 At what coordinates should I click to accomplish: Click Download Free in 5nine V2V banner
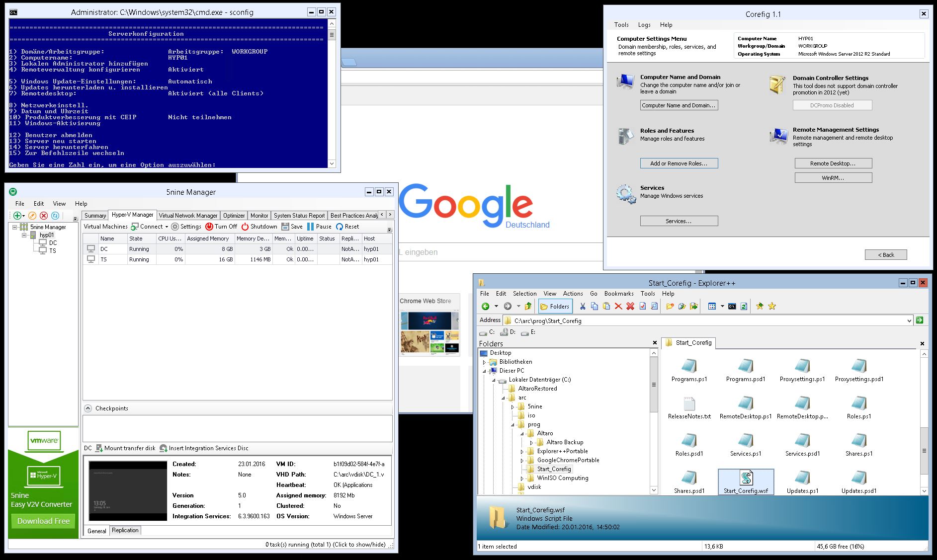tap(43, 521)
